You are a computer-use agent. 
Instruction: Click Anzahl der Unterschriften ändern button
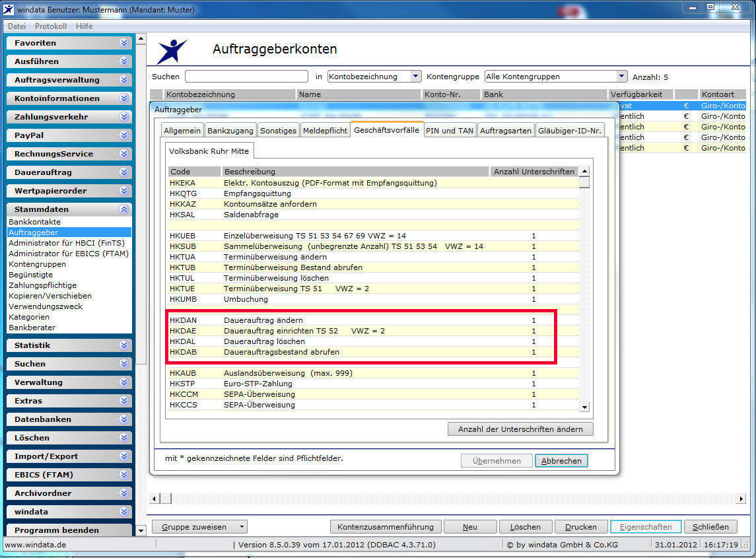click(520, 429)
